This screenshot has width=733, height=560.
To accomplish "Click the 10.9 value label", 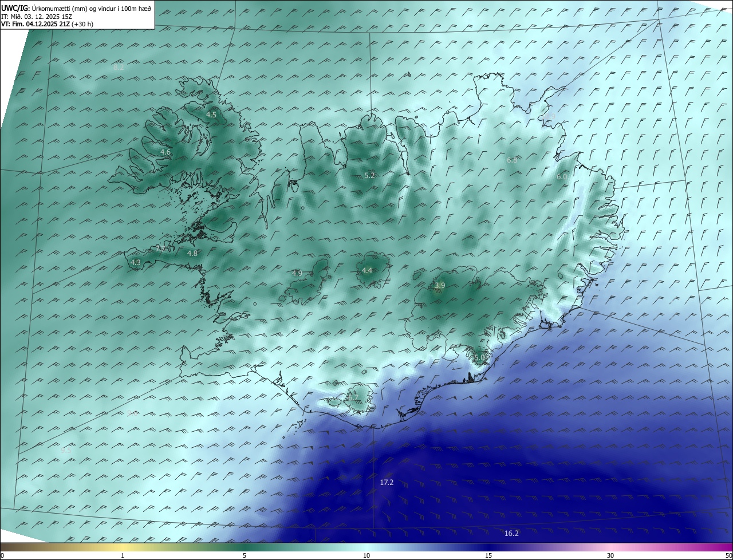I will pos(549,117).
